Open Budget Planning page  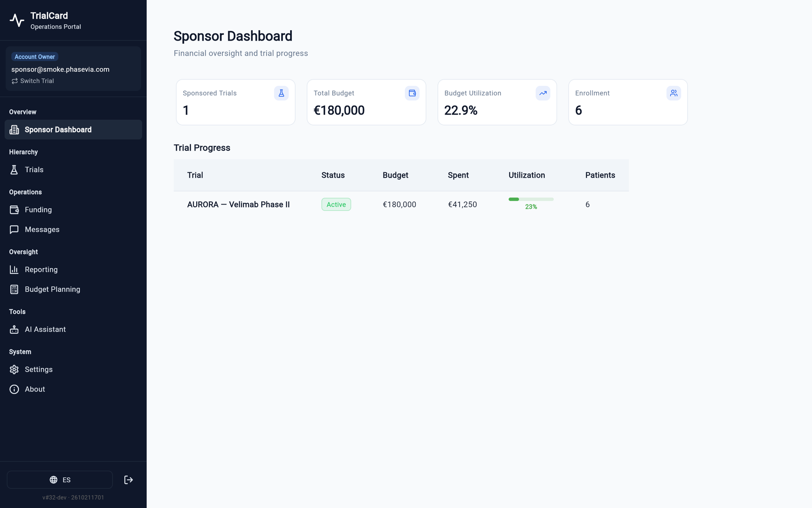coord(73,289)
